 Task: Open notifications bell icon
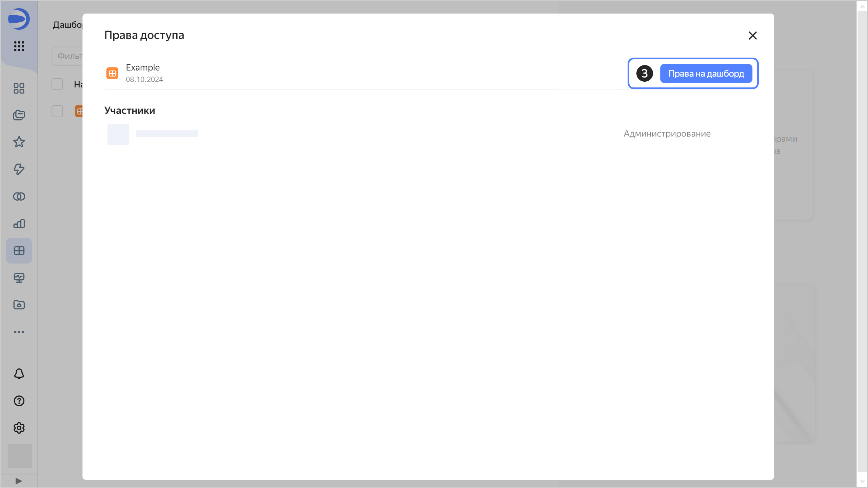coord(19,374)
